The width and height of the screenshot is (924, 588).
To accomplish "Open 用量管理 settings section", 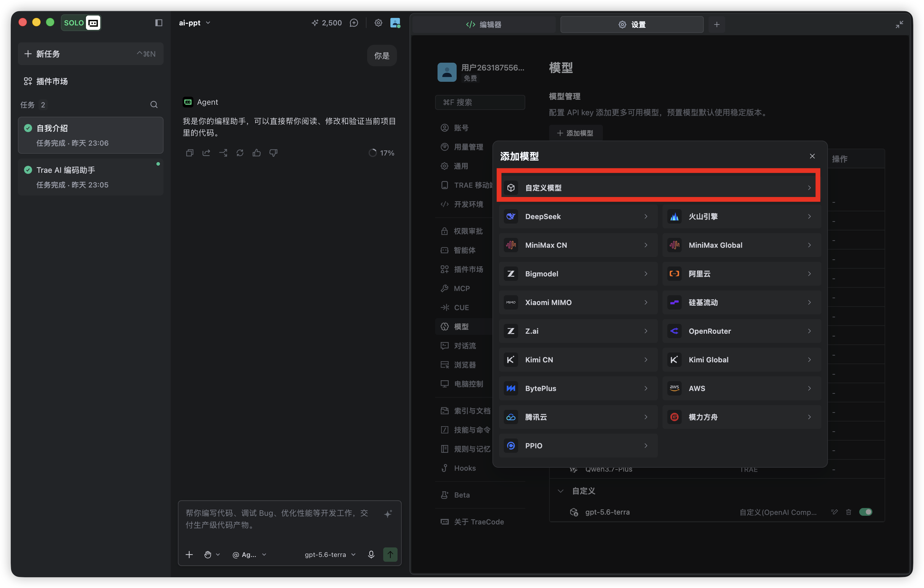I will click(462, 147).
